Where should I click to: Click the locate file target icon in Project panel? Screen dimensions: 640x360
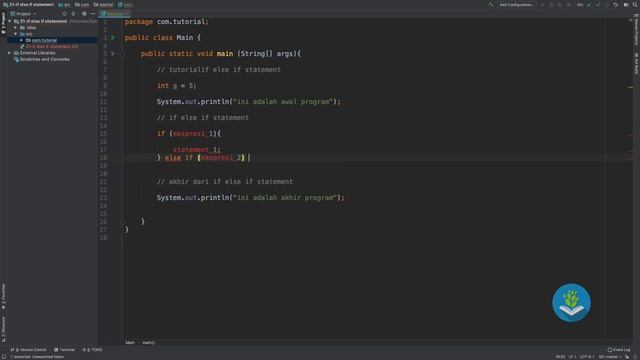(x=64, y=13)
